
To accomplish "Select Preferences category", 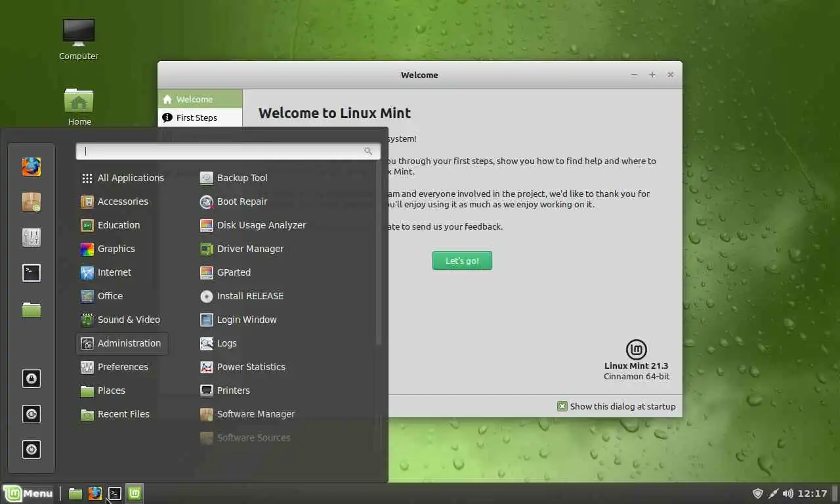I will pyautogui.click(x=122, y=367).
